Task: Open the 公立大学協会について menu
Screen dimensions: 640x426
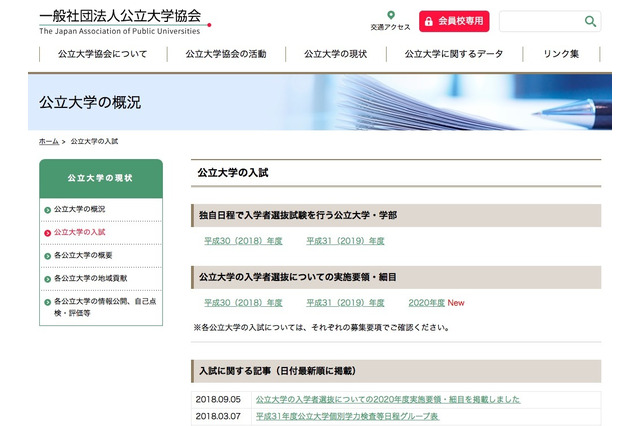Action: click(x=102, y=54)
